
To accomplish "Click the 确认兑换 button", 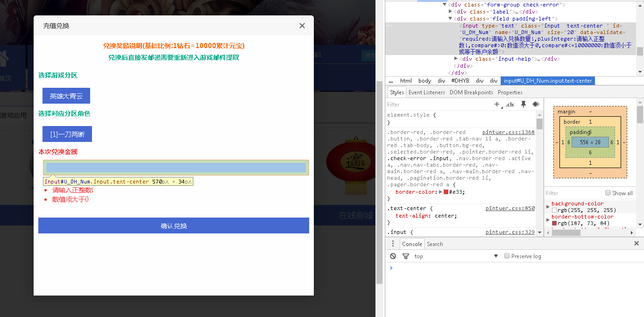I will tap(174, 225).
